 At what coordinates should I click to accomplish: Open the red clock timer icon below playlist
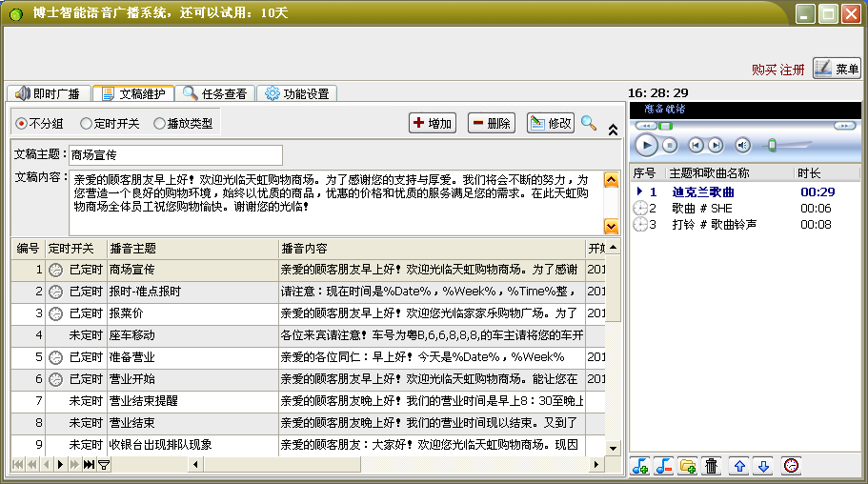coord(792,466)
